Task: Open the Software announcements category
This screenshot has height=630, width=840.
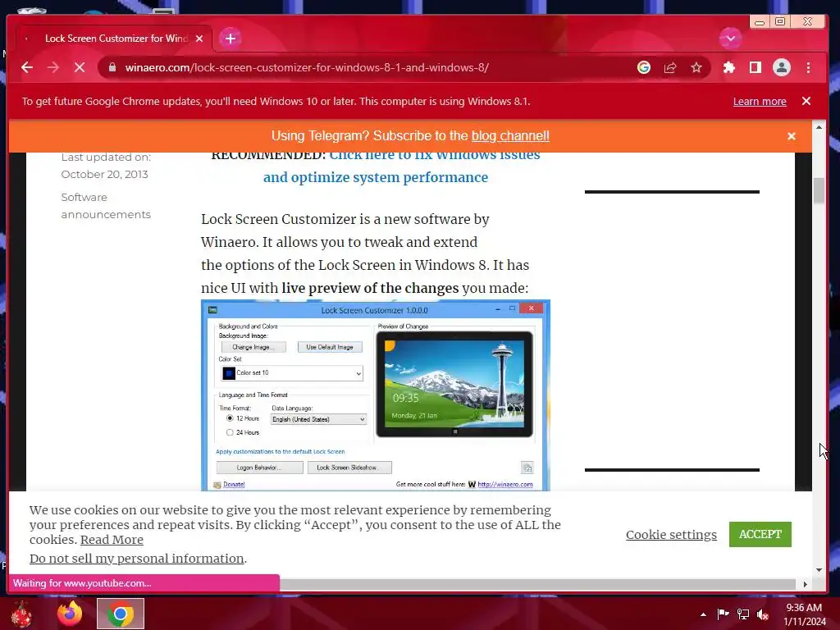Action: 106,206
